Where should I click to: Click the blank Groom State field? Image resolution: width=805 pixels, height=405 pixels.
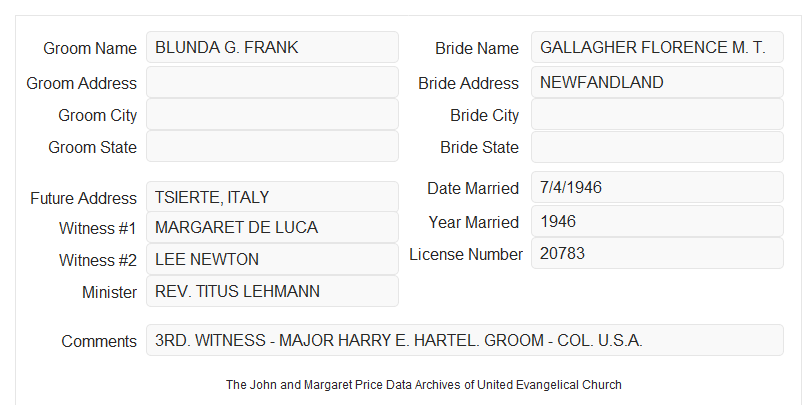pyautogui.click(x=272, y=146)
